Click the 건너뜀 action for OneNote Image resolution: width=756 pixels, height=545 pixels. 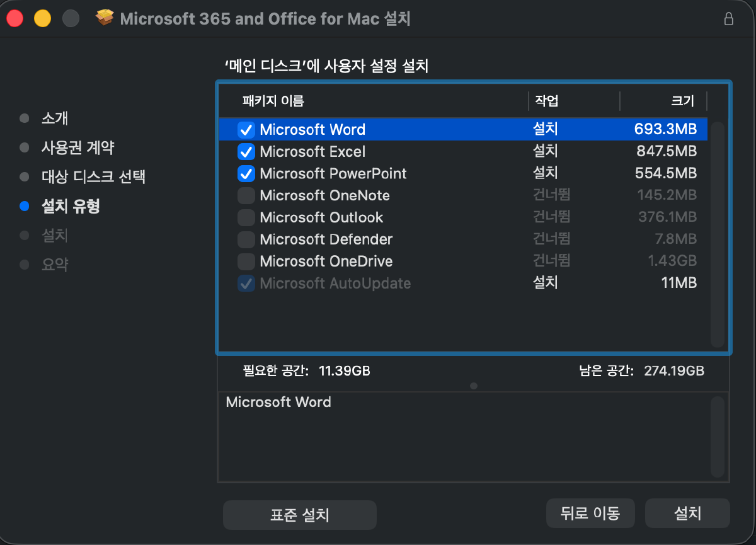(551, 195)
